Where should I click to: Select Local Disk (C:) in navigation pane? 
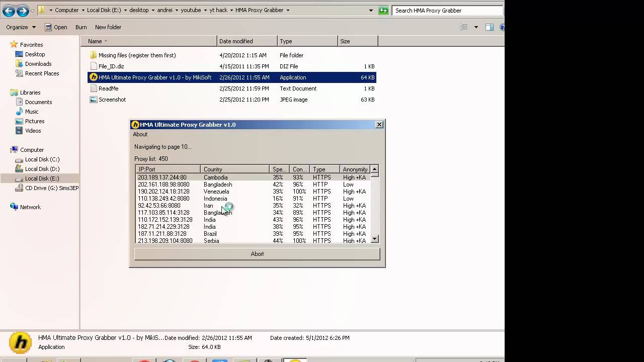pos(42,159)
